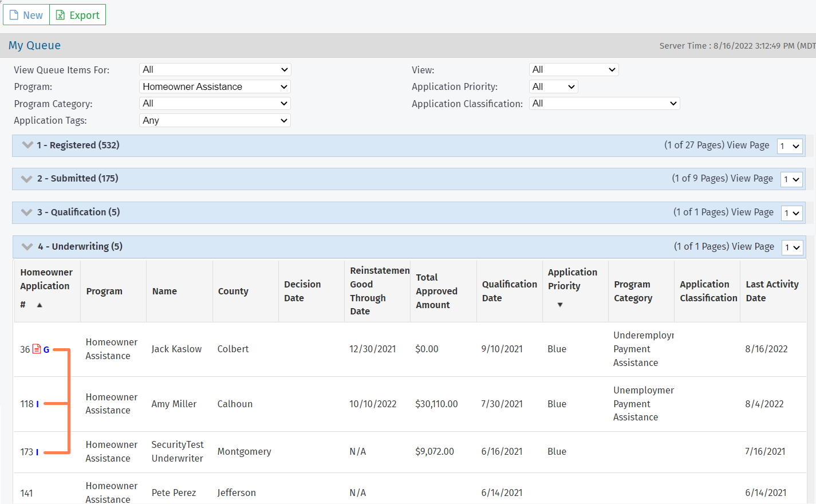Image resolution: width=816 pixels, height=504 pixels.
Task: Collapse the 1 - Registered section chevron
Action: pos(27,145)
